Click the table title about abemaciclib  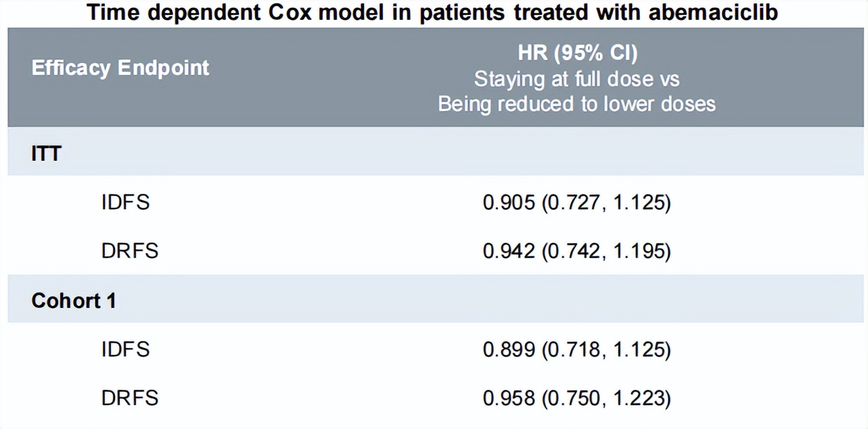[433, 11]
